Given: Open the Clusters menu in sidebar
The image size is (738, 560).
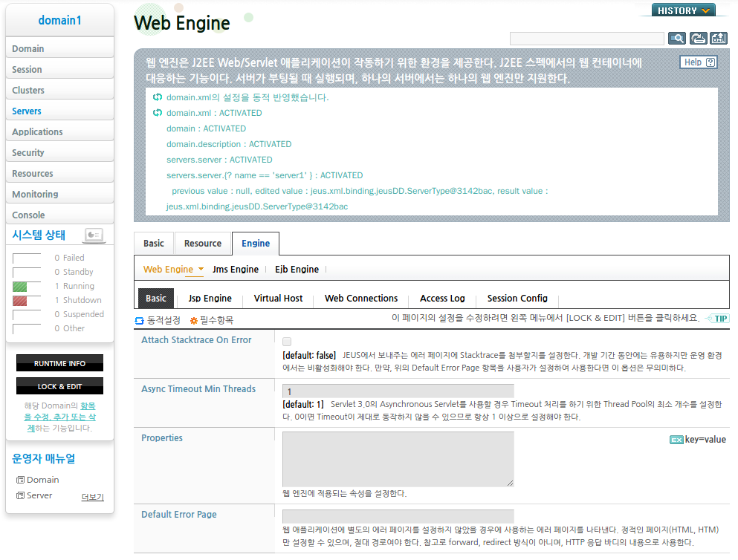Looking at the screenshot, I should 59,90.
